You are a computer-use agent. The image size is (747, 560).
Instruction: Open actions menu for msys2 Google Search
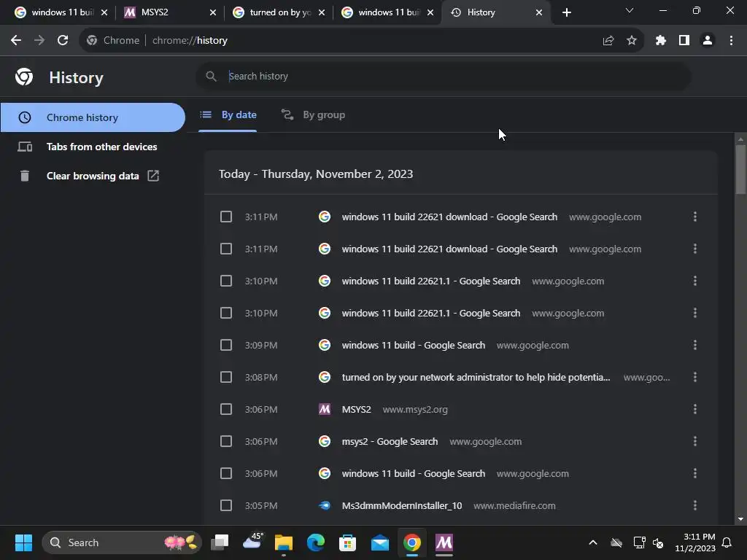(695, 441)
